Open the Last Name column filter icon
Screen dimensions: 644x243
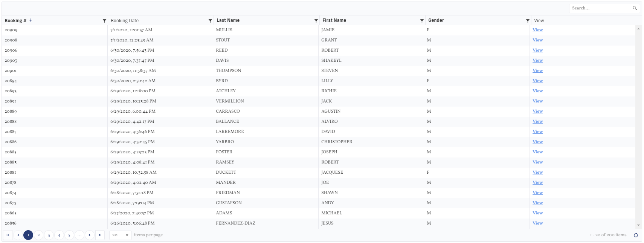[x=316, y=21]
